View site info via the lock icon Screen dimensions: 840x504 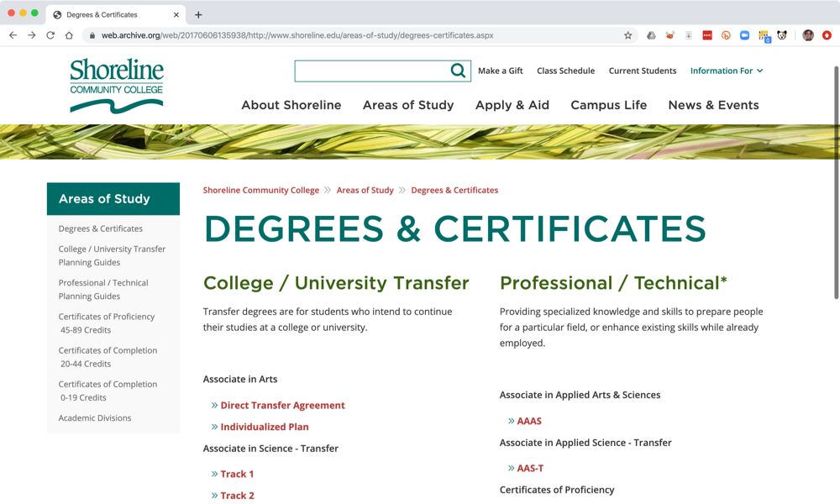coord(92,35)
